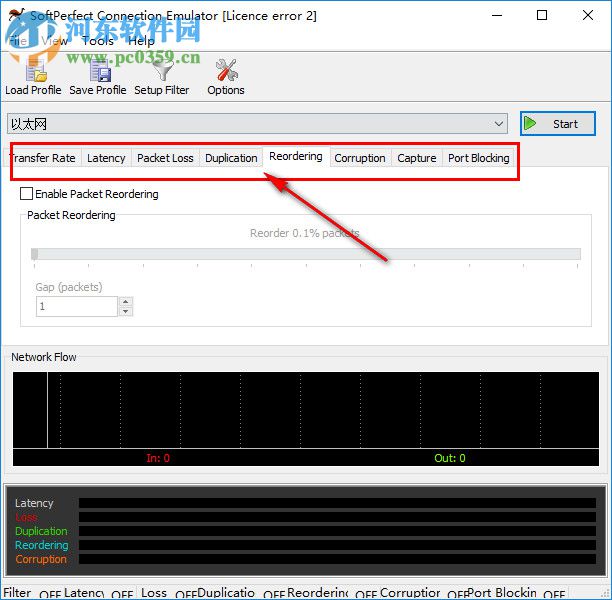The height and width of the screenshot is (600, 612).
Task: Click the Save Profile disk icon
Action: pos(100,71)
